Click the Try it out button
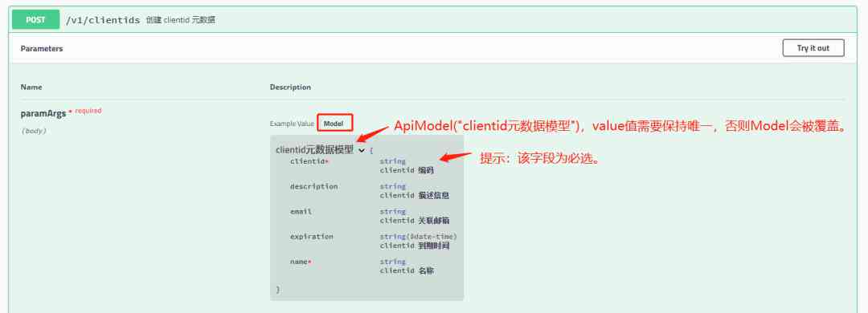This screenshot has height=313, width=868. pyautogui.click(x=813, y=48)
